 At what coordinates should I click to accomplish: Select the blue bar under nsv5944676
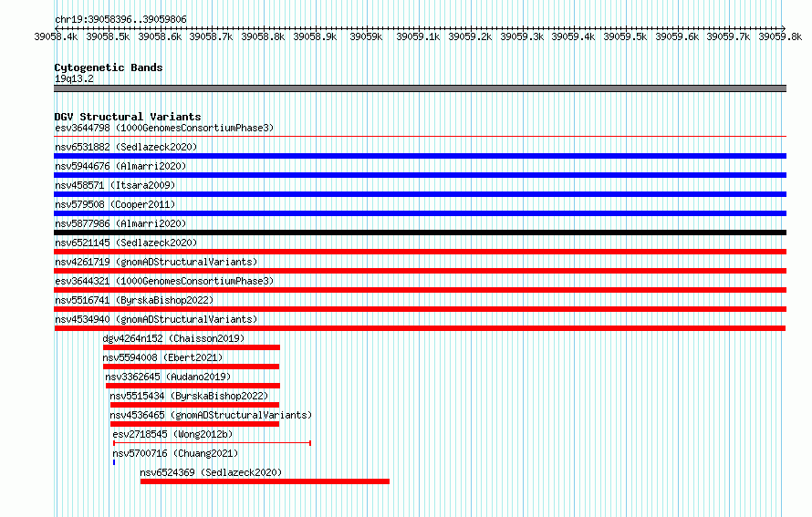click(x=420, y=175)
